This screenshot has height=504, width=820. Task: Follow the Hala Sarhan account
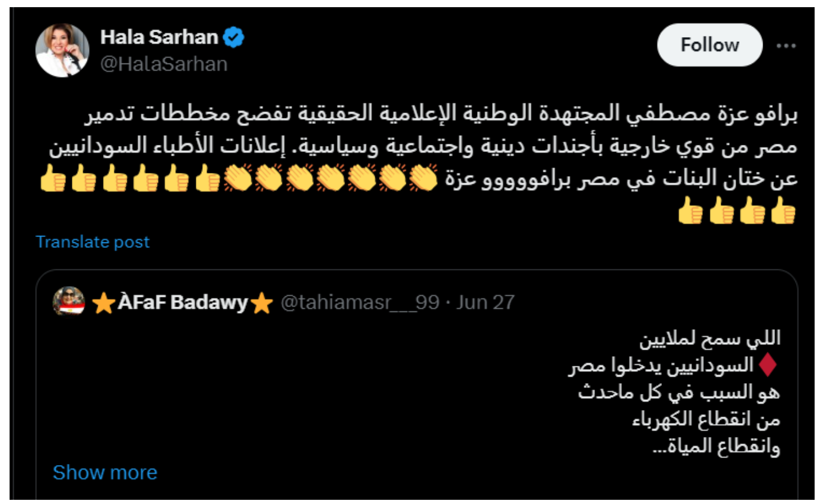709,45
